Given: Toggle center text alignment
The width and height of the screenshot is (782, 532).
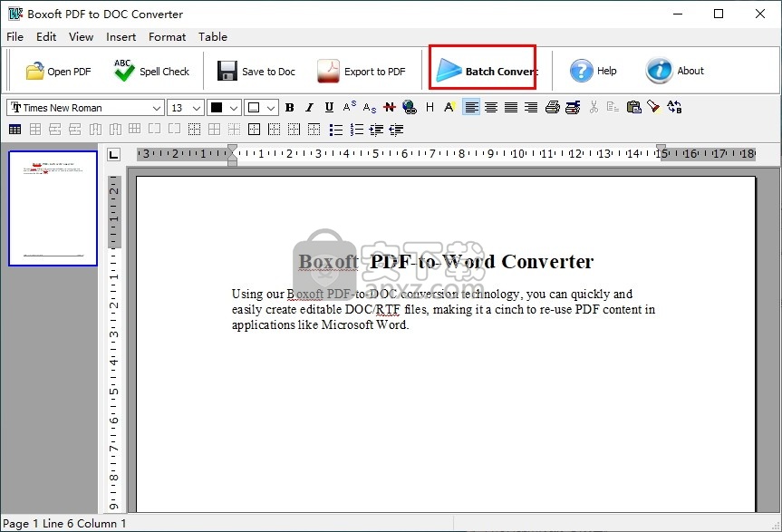Looking at the screenshot, I should (x=491, y=107).
